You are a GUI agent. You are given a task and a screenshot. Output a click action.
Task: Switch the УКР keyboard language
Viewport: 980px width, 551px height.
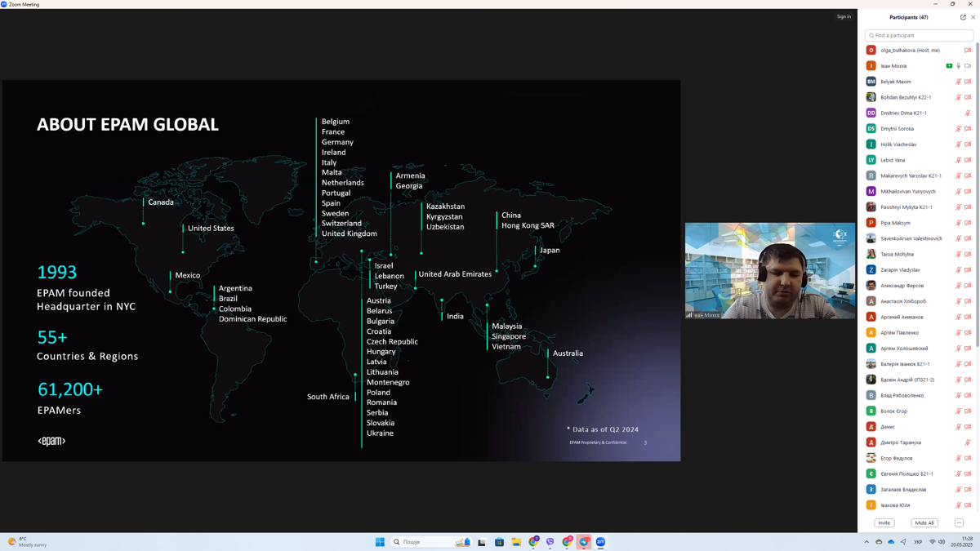(918, 542)
